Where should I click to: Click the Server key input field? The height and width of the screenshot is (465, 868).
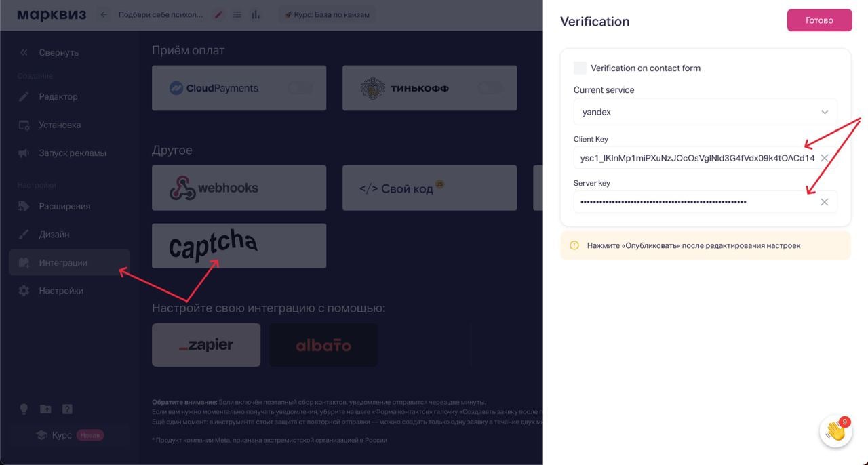(695, 202)
